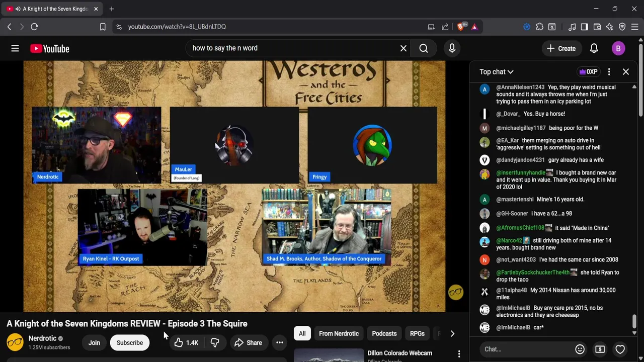
Task: Open chat options three-dot menu
Action: pos(609,72)
